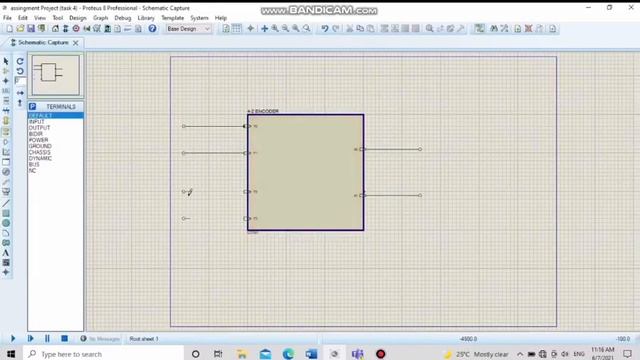This screenshot has width=640, height=360.
Task: Save the project with the floppy disk icon
Action: [31, 29]
